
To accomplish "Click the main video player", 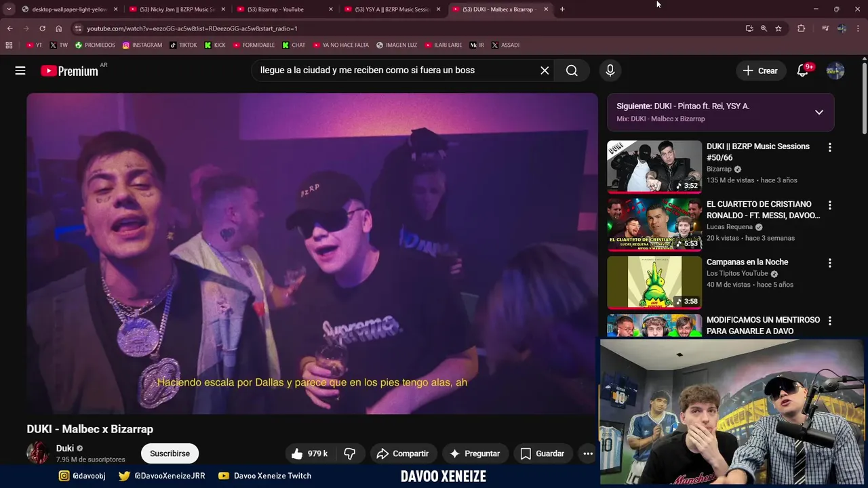I will coord(312,253).
